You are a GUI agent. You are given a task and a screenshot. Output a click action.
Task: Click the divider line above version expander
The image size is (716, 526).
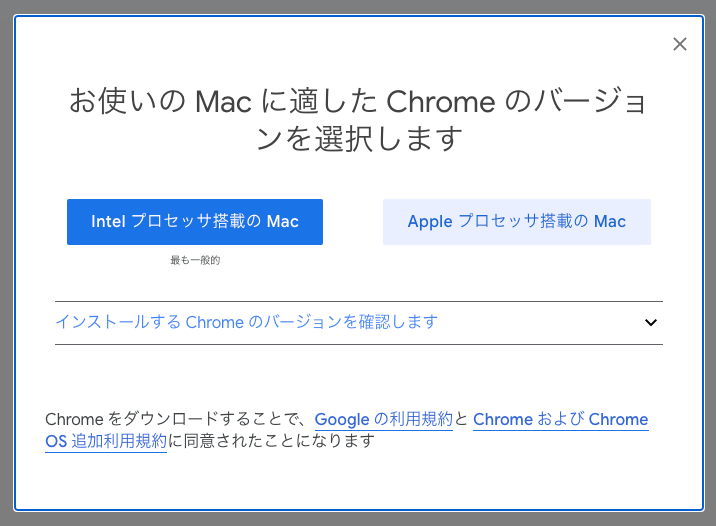click(359, 301)
